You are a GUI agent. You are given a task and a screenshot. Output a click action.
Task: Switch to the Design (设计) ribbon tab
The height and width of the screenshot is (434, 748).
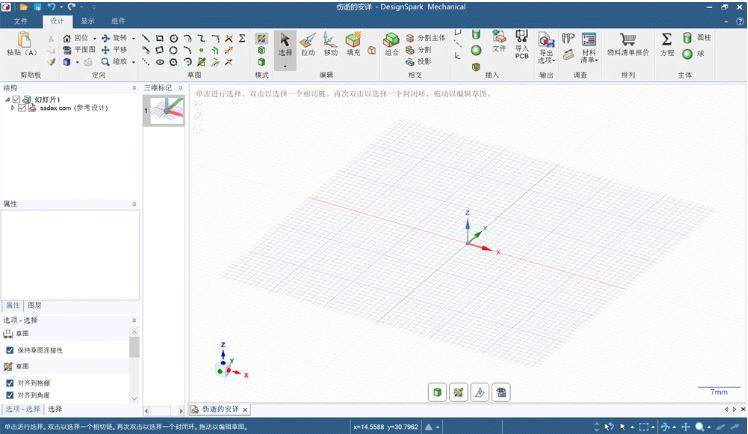[x=57, y=21]
